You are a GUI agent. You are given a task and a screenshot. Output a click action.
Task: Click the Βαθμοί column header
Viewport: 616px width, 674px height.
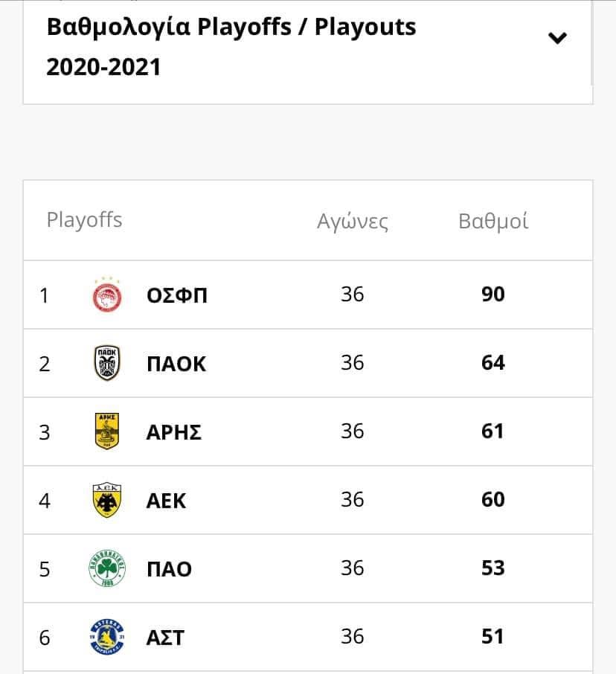pyautogui.click(x=493, y=221)
